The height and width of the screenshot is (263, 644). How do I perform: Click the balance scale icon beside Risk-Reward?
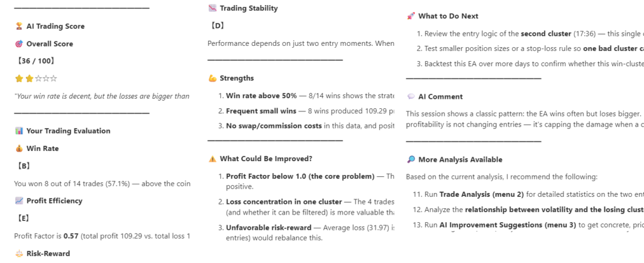(x=19, y=254)
